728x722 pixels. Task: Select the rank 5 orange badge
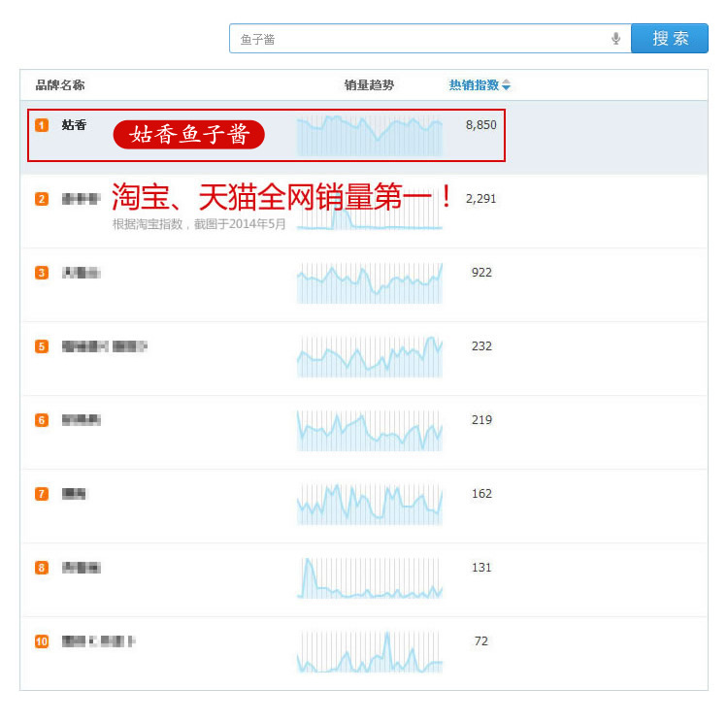[x=42, y=346]
